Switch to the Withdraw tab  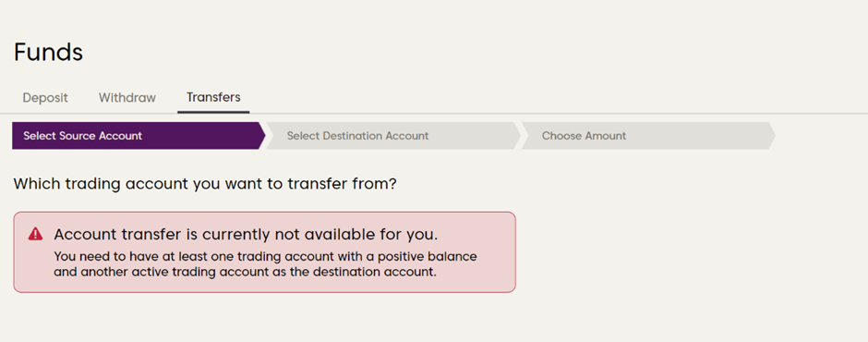point(127,98)
